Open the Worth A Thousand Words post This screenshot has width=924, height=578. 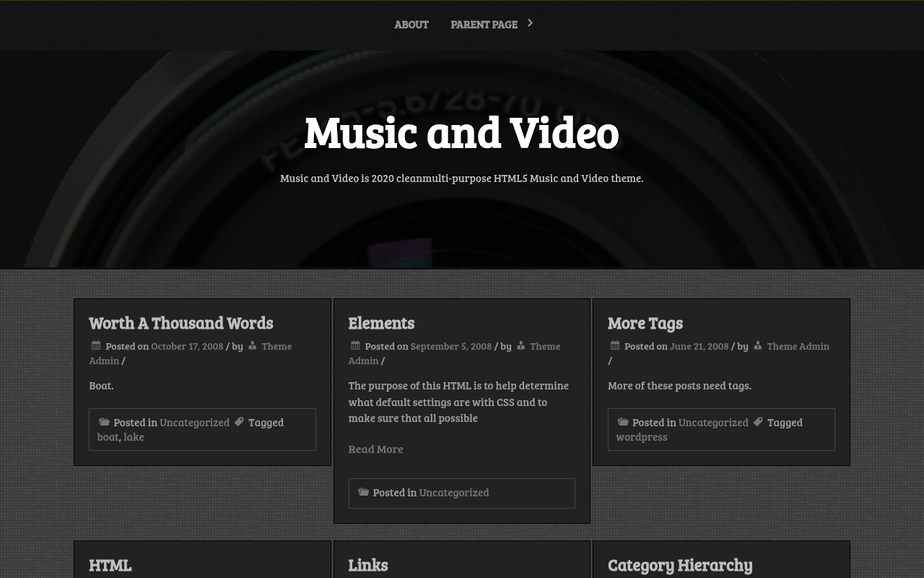(x=180, y=323)
